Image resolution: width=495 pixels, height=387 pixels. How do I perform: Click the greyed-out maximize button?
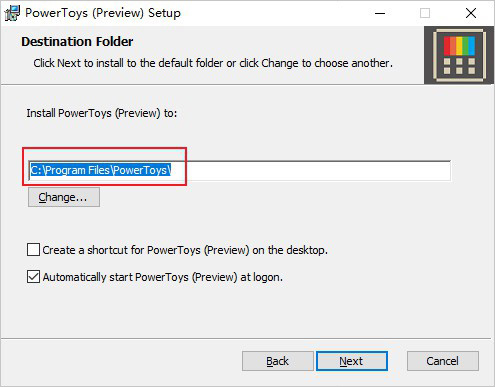[x=425, y=13]
